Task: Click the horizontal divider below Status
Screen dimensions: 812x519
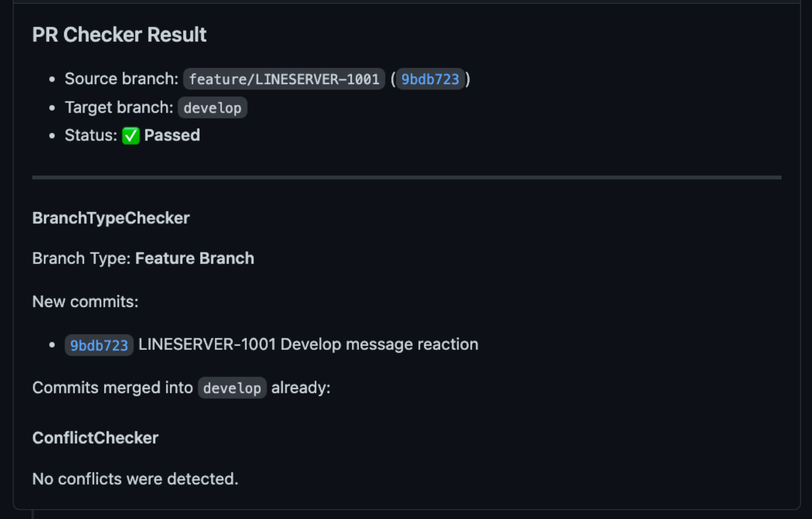Action: (407, 177)
